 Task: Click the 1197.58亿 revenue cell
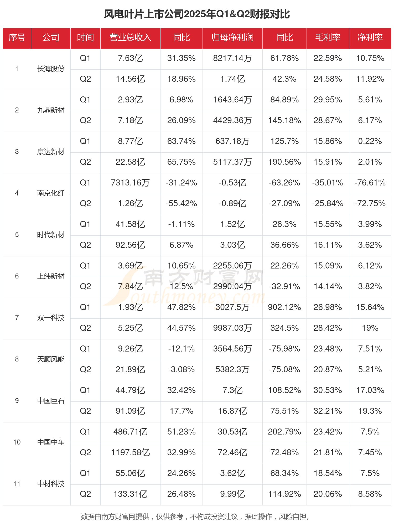(130, 453)
